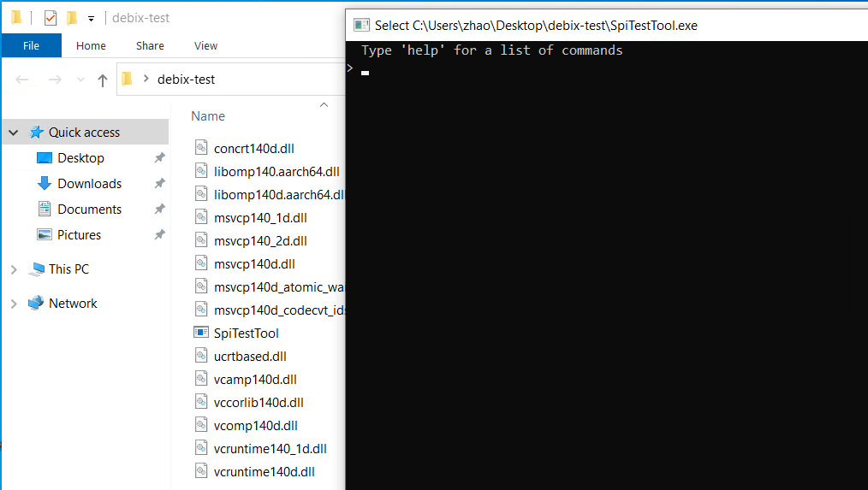Click the DLL icon next to vcomp140d.dll

click(x=201, y=424)
